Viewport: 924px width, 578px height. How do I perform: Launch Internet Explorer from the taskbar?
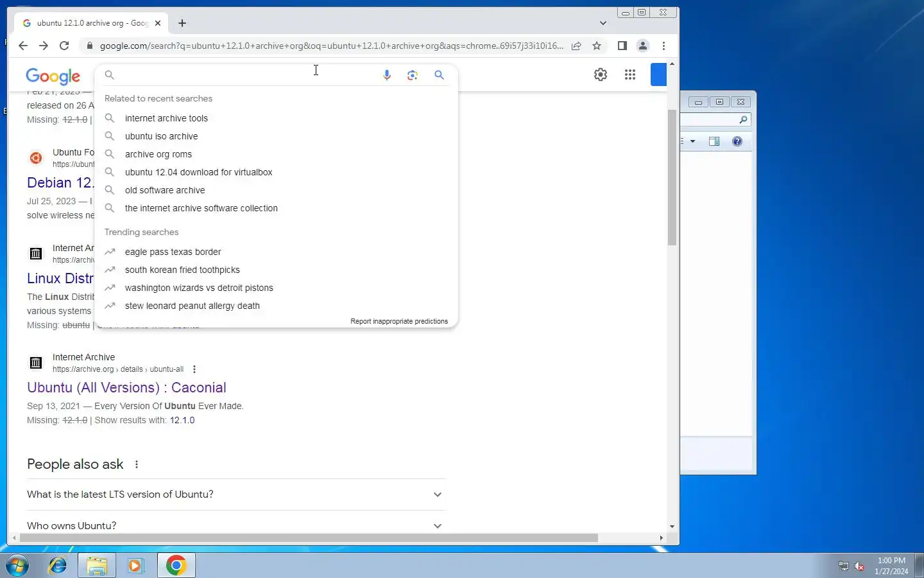(x=58, y=565)
